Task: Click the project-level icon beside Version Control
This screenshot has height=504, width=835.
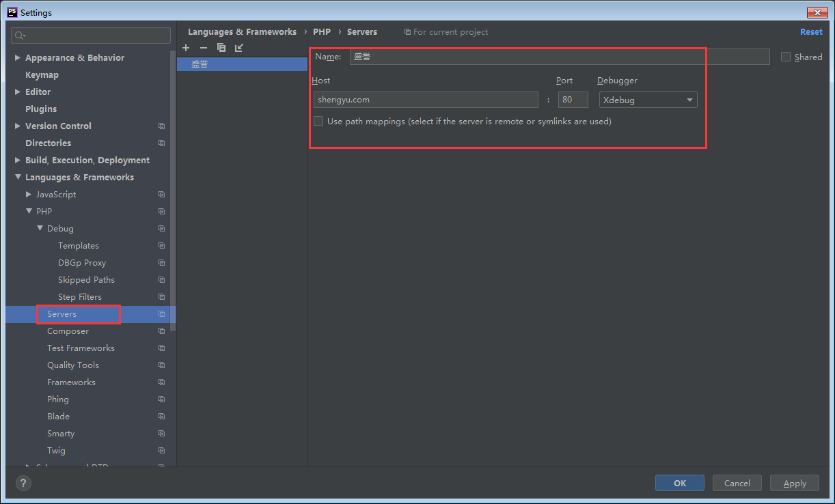Action: tap(161, 126)
